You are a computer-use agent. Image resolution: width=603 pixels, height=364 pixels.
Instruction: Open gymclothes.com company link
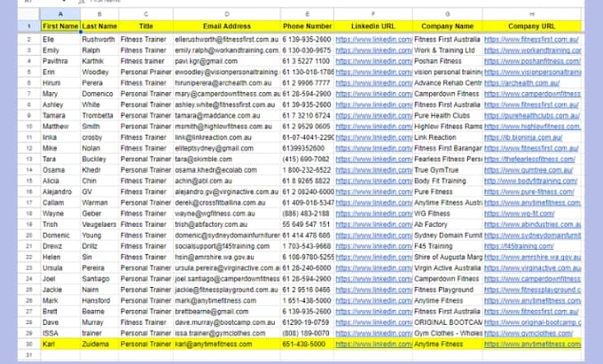pyautogui.click(x=529, y=333)
